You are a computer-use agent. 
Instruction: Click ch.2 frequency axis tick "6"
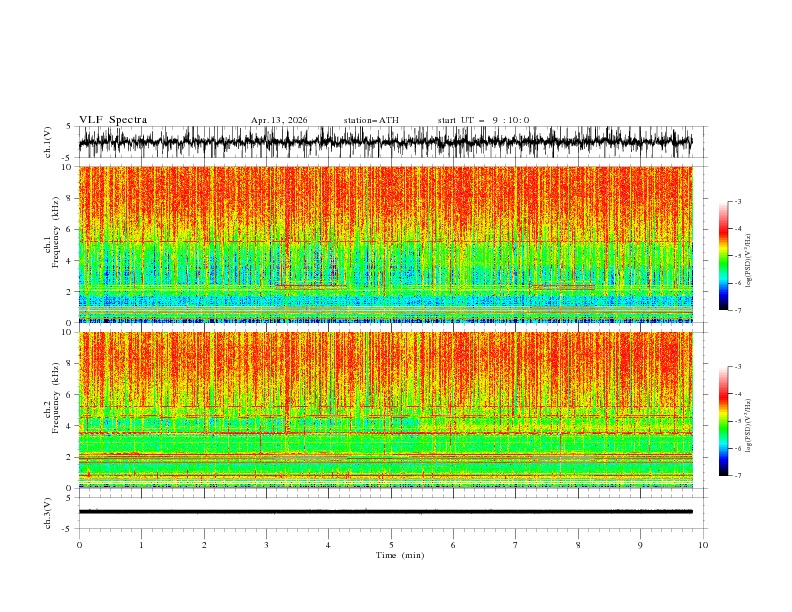pyautogui.click(x=69, y=395)
